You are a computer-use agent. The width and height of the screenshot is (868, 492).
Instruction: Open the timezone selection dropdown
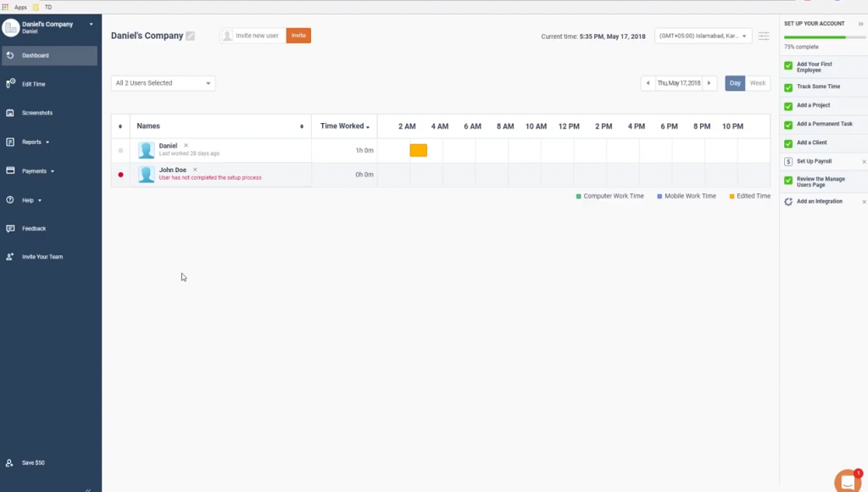pyautogui.click(x=703, y=36)
